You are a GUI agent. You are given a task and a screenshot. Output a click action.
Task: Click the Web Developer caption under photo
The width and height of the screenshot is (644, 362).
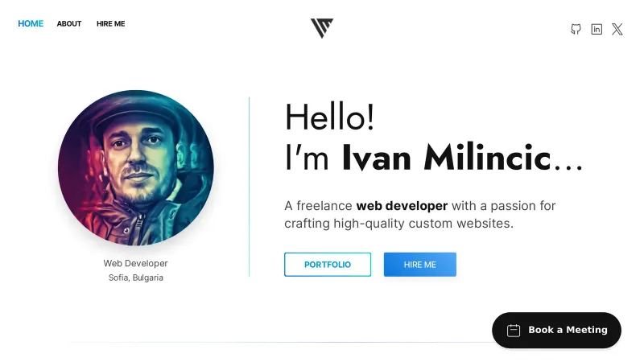(x=135, y=263)
